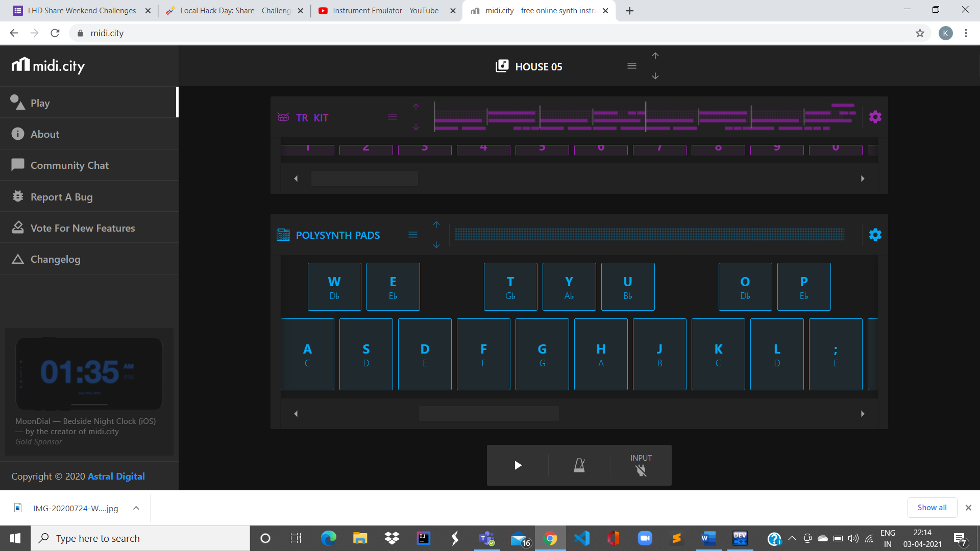Open Polysynth Pads instrument hamburger menu
Image resolution: width=980 pixels, height=551 pixels.
412,235
